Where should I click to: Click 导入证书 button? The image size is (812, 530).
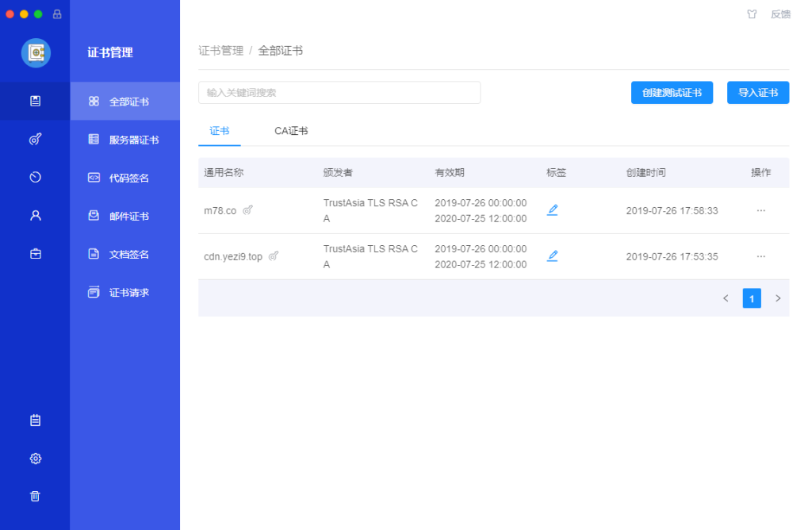pyautogui.click(x=758, y=93)
